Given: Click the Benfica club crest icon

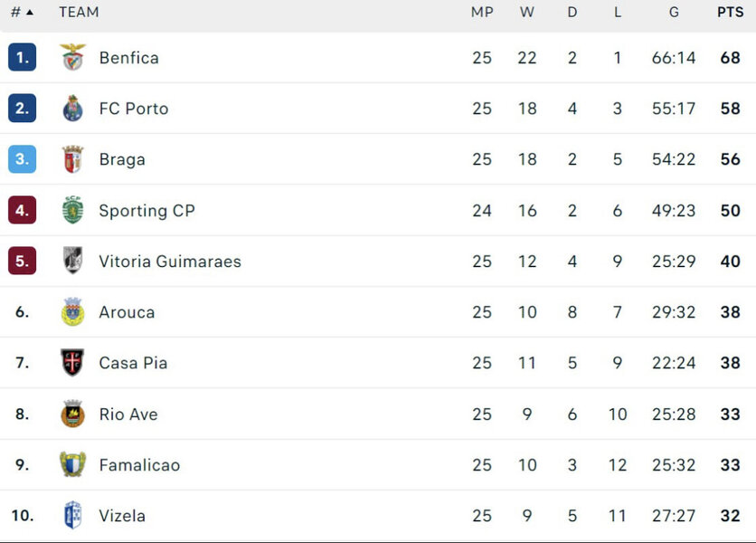Looking at the screenshot, I should pos(72,58).
